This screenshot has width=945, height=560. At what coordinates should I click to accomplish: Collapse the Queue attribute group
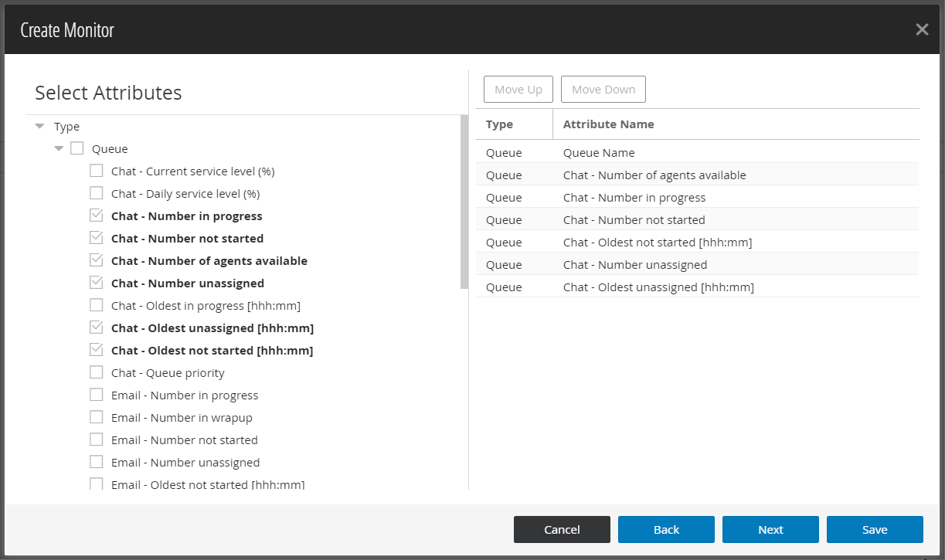[x=59, y=148]
